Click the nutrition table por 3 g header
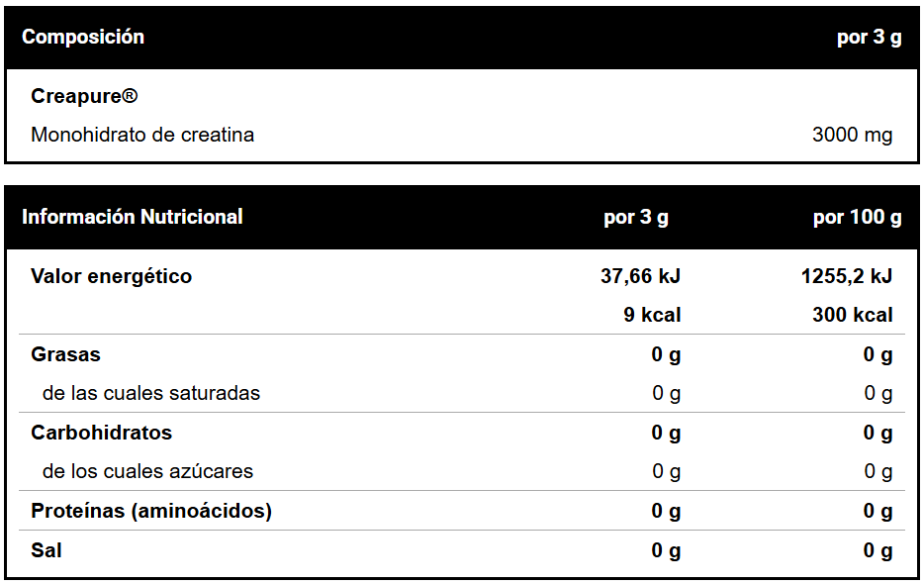Screen dimensions: 924x585 636,218
